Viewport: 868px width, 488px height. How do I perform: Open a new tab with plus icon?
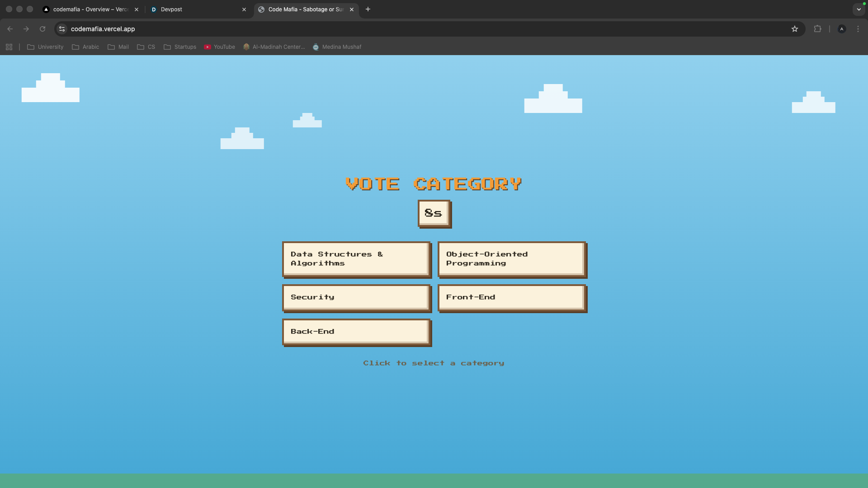click(x=368, y=9)
